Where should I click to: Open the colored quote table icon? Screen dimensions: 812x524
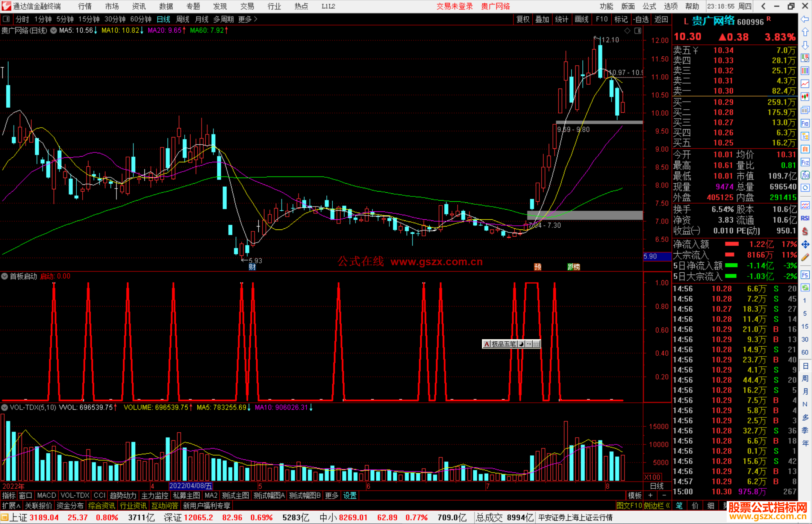point(805,71)
